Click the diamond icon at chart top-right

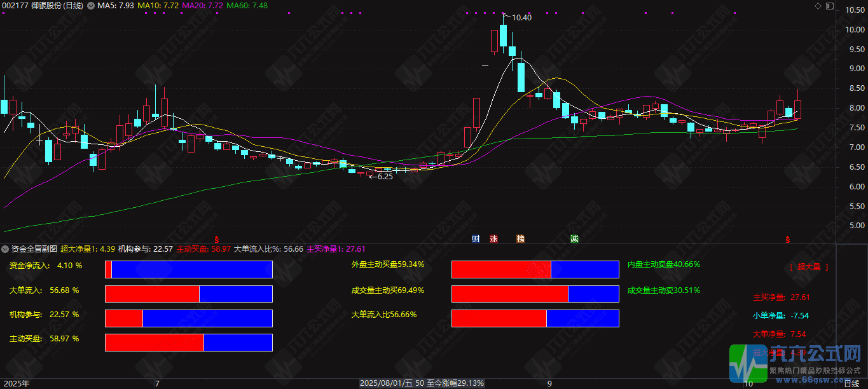818,6
